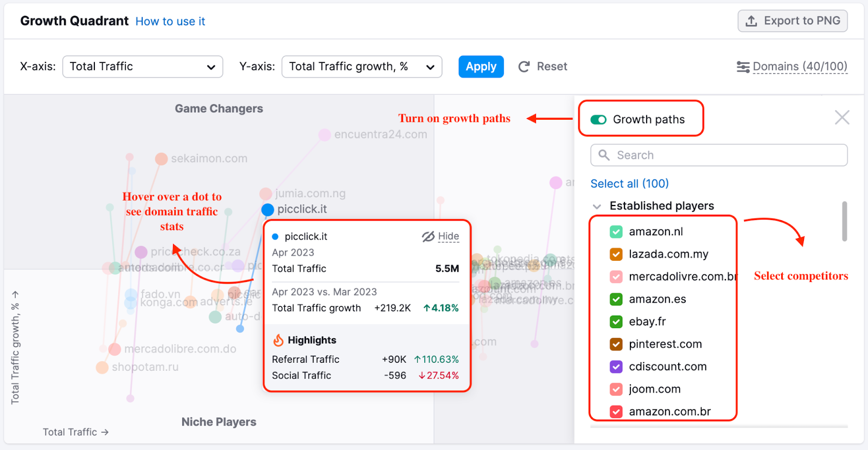Click Select all (100) link

click(x=629, y=184)
